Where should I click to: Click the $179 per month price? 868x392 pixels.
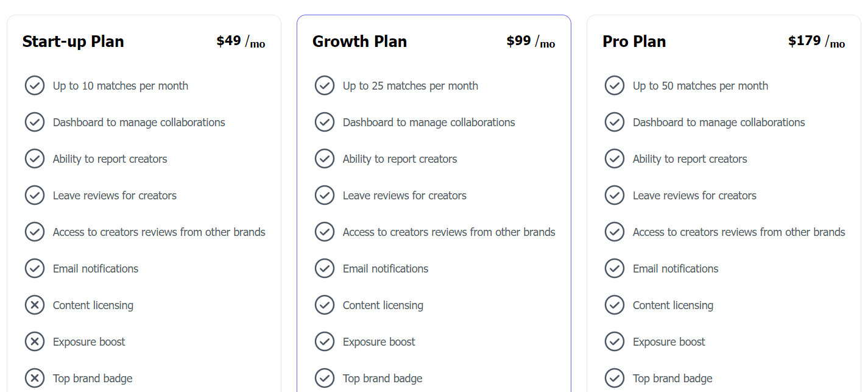(x=816, y=41)
